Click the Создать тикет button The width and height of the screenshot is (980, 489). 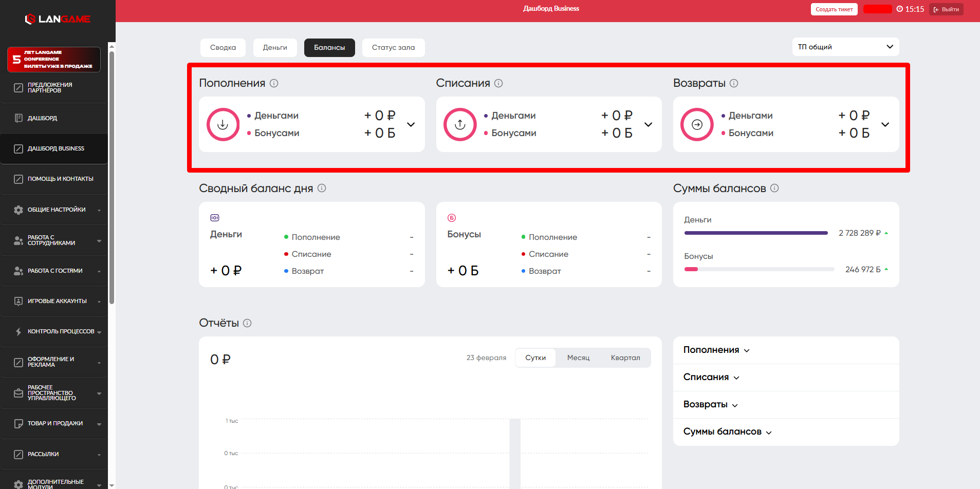pos(834,9)
